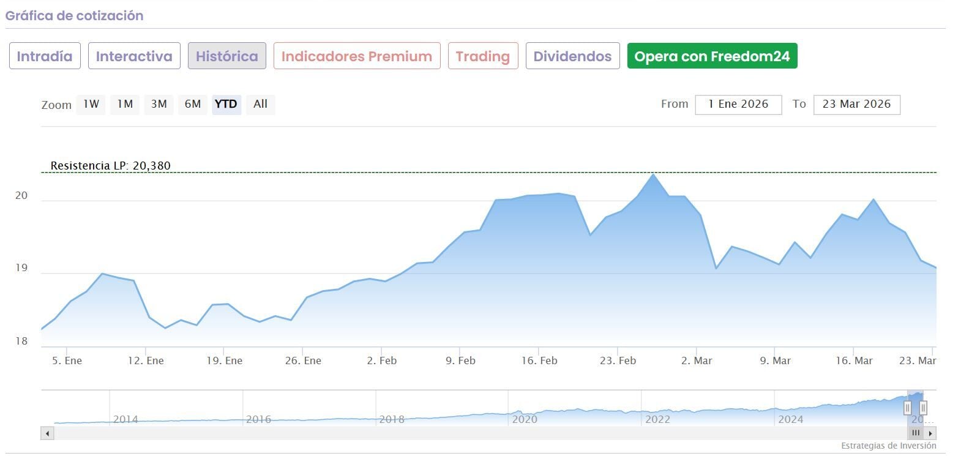The image size is (980, 467).
Task: Grab the right navigator range handle
Action: pyautogui.click(x=923, y=408)
